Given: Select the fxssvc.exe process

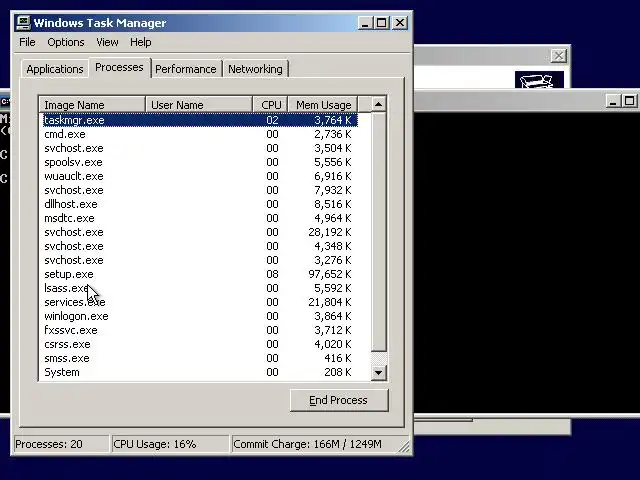Looking at the screenshot, I should 200,330.
